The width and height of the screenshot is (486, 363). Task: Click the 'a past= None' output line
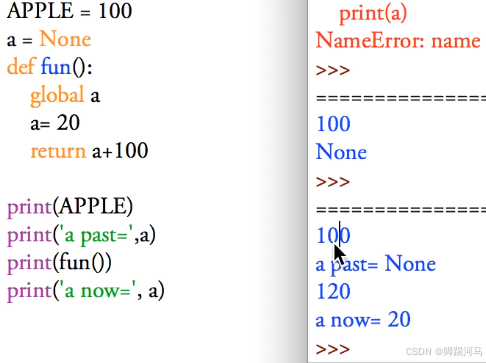coord(376,265)
